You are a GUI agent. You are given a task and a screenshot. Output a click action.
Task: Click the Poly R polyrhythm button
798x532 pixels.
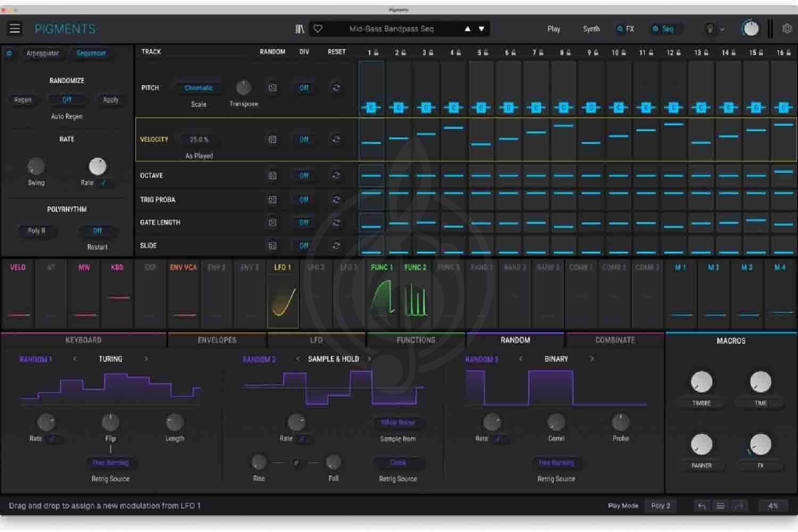point(37,231)
